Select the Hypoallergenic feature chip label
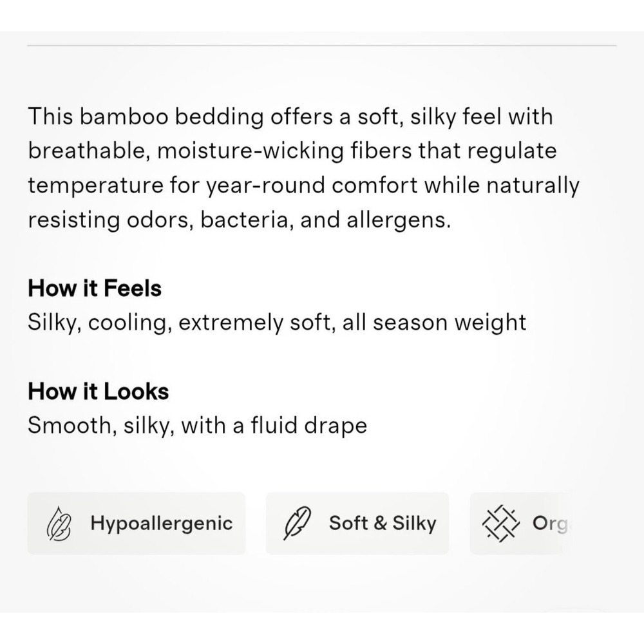 point(162,523)
